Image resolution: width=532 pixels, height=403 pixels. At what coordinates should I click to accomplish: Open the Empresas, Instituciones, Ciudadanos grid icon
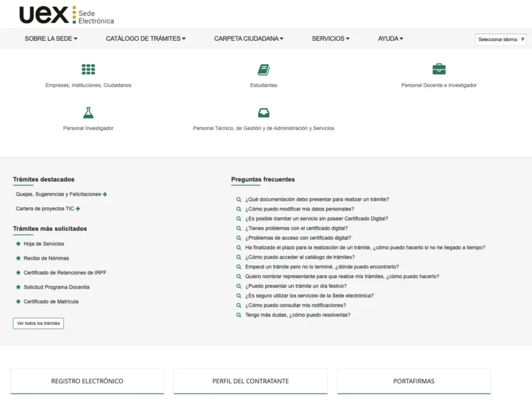tap(88, 69)
